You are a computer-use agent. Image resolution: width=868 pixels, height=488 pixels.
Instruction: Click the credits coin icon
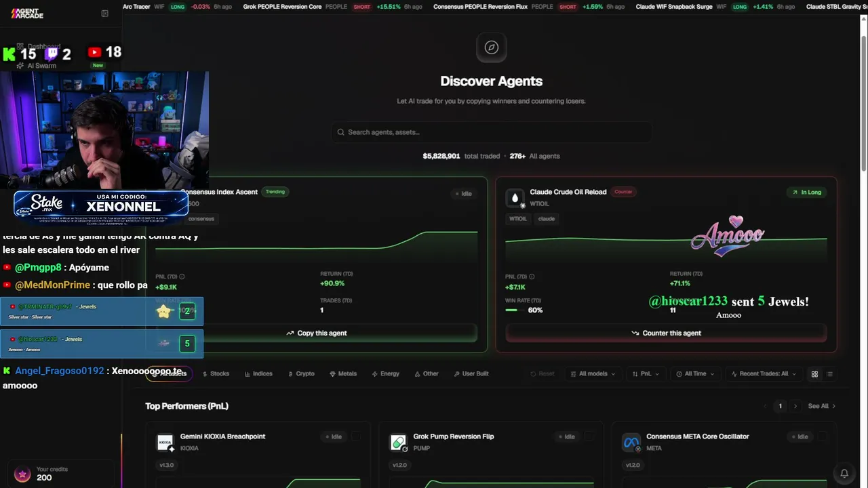22,474
